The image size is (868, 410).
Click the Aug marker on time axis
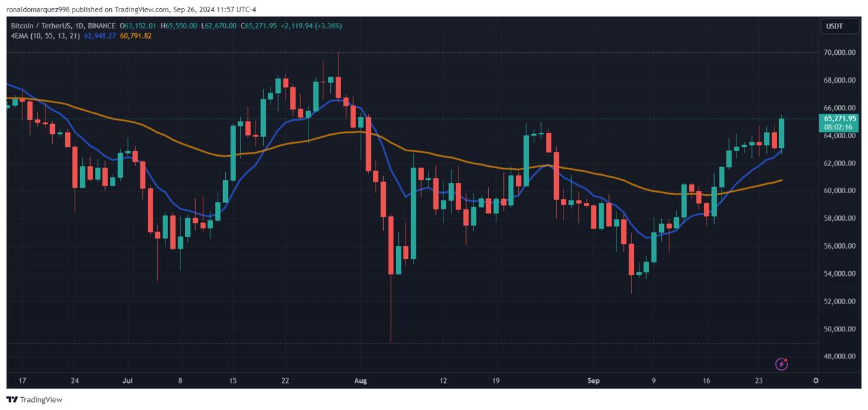tap(360, 381)
